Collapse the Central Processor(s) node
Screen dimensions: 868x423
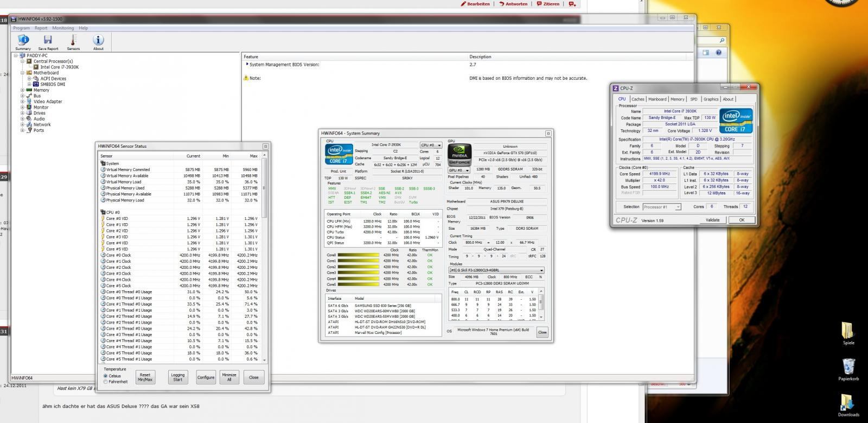23,61
